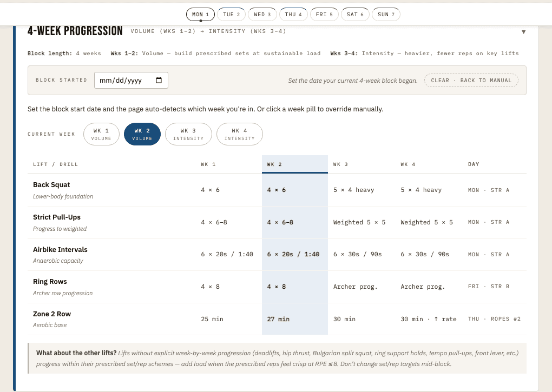This screenshot has width=552, height=392.
Task: Go to the WED 3 day tab
Action: tap(262, 15)
